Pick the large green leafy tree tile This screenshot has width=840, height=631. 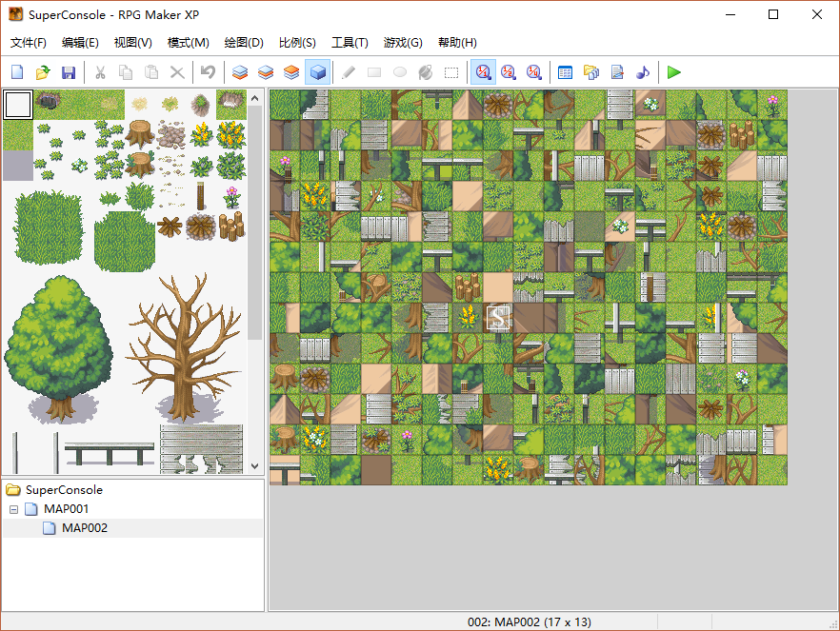click(x=58, y=348)
